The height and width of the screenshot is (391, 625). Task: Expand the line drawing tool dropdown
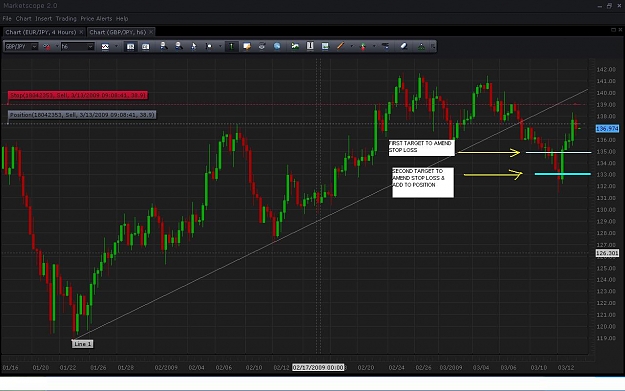351,47
